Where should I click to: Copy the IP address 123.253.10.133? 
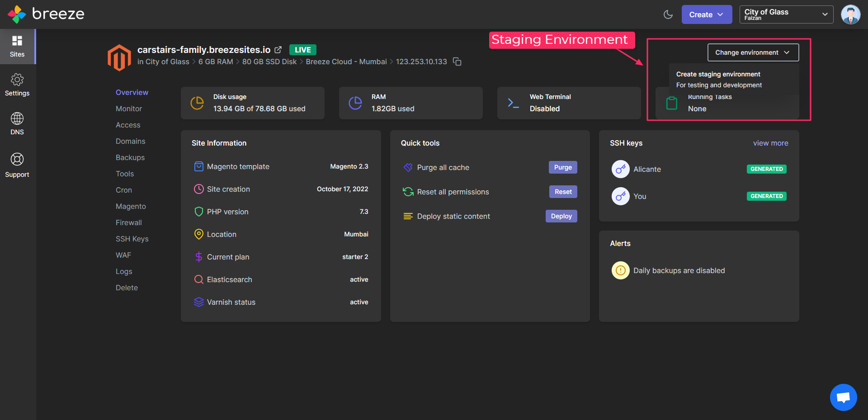click(x=457, y=61)
